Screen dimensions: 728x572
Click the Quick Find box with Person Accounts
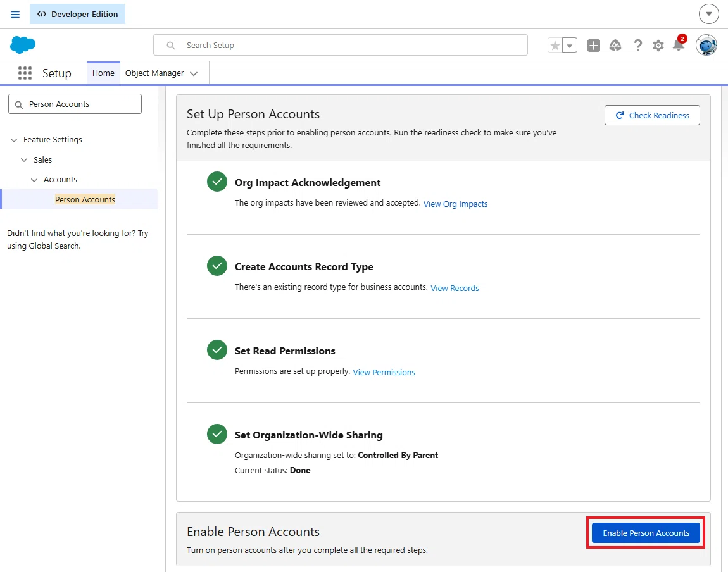tap(75, 104)
